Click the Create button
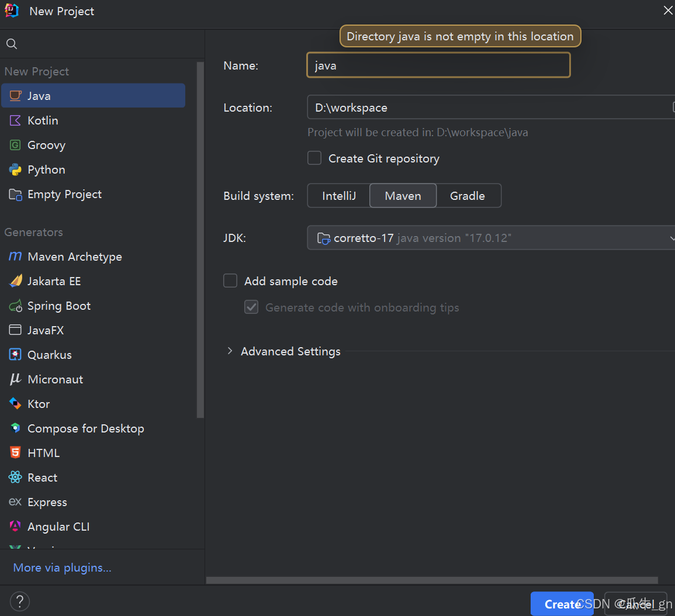This screenshot has width=675, height=616. tap(562, 604)
